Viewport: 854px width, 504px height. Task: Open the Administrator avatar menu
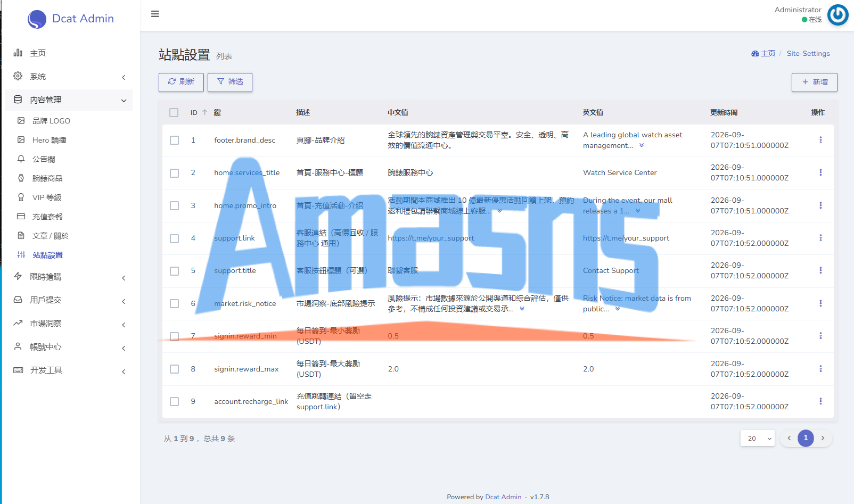pyautogui.click(x=837, y=15)
